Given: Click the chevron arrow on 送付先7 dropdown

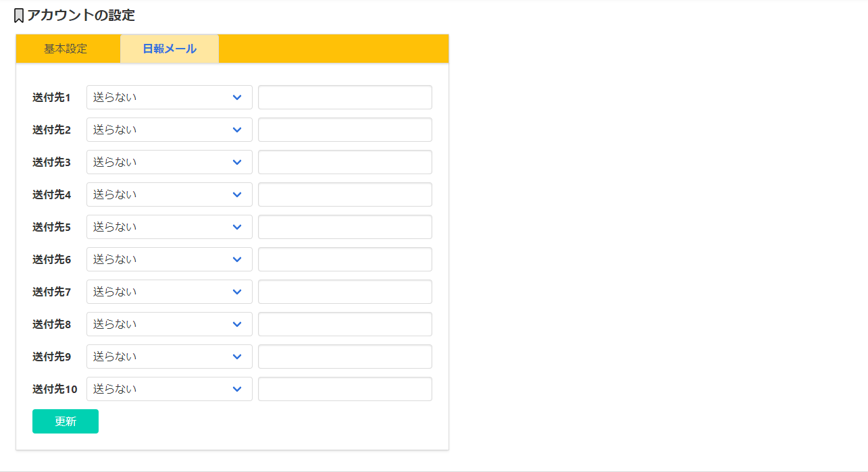Looking at the screenshot, I should [237, 292].
